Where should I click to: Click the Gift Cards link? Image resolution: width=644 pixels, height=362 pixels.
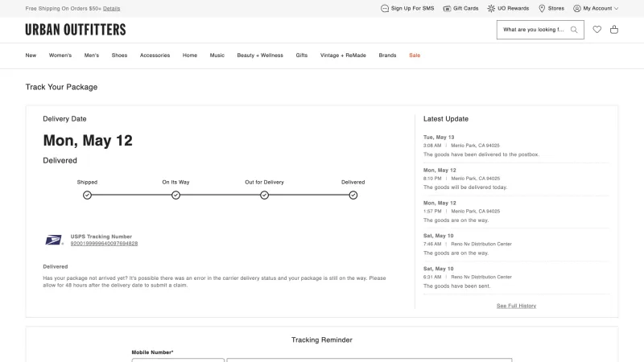466,8
